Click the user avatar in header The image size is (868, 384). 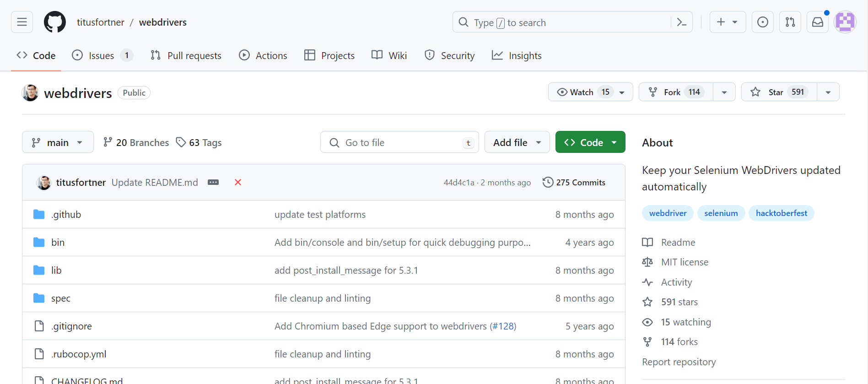pos(845,22)
